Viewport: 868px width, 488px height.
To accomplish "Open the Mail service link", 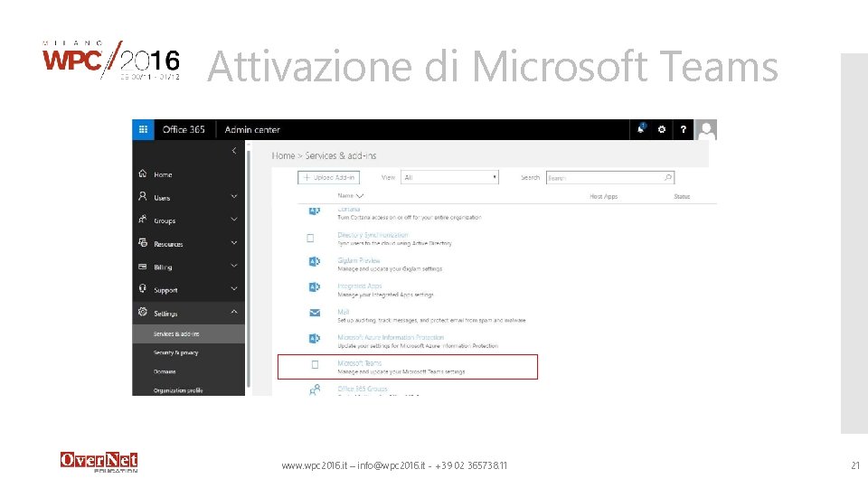I will (x=344, y=312).
